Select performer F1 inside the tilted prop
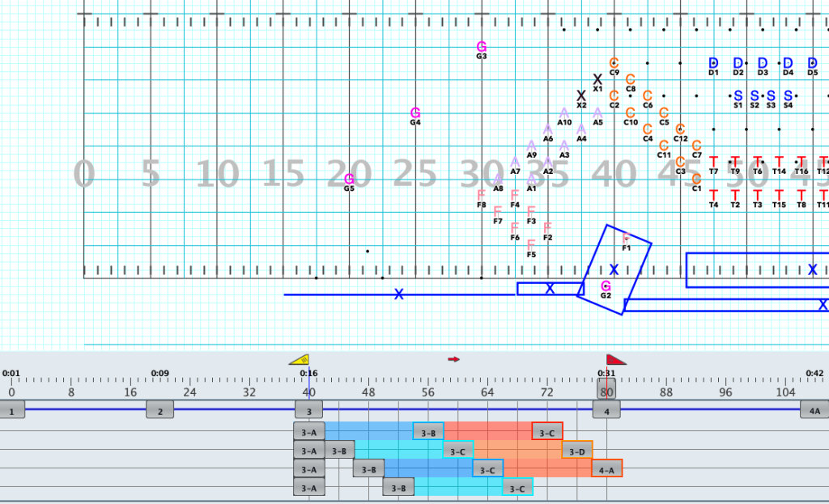This screenshot has height=504, width=829. coord(625,236)
